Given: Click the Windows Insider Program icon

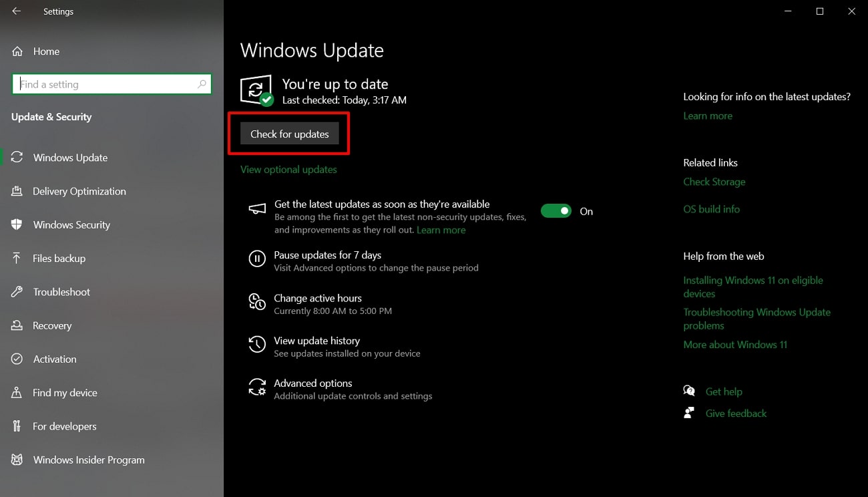Looking at the screenshot, I should point(17,460).
